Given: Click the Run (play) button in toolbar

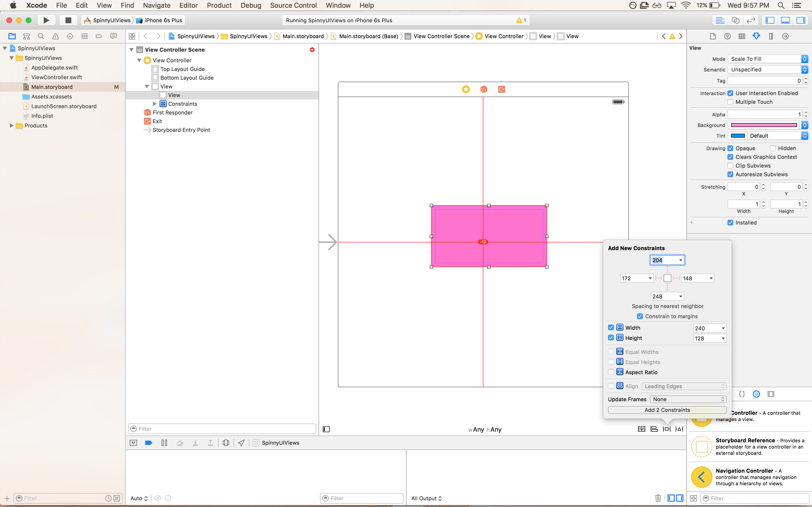Looking at the screenshot, I should 46,20.
